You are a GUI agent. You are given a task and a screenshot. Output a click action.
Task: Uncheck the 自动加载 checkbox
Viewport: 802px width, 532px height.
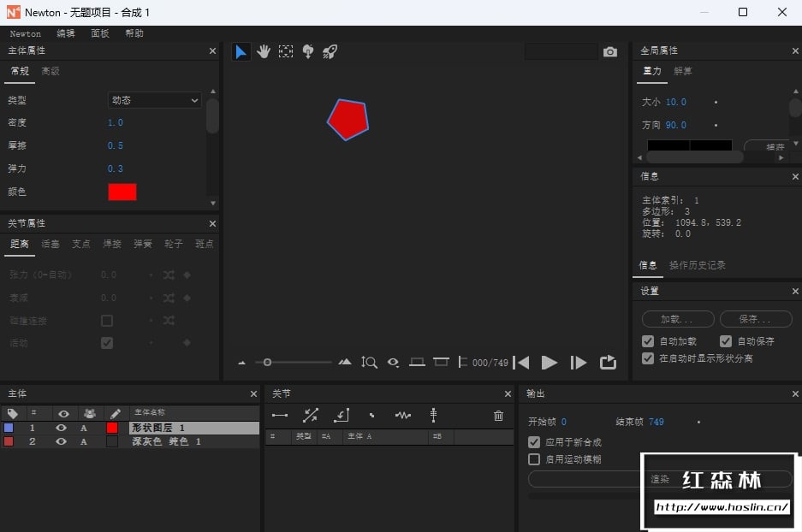[x=648, y=341]
